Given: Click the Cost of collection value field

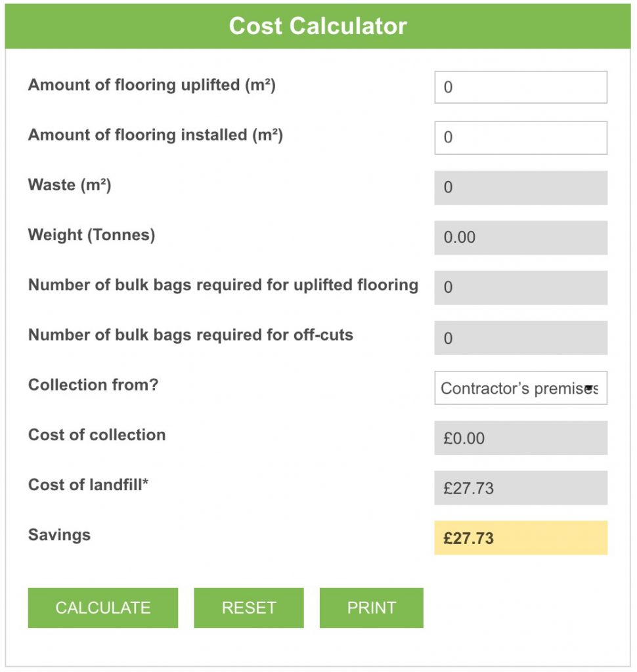Looking at the screenshot, I should (521, 438).
